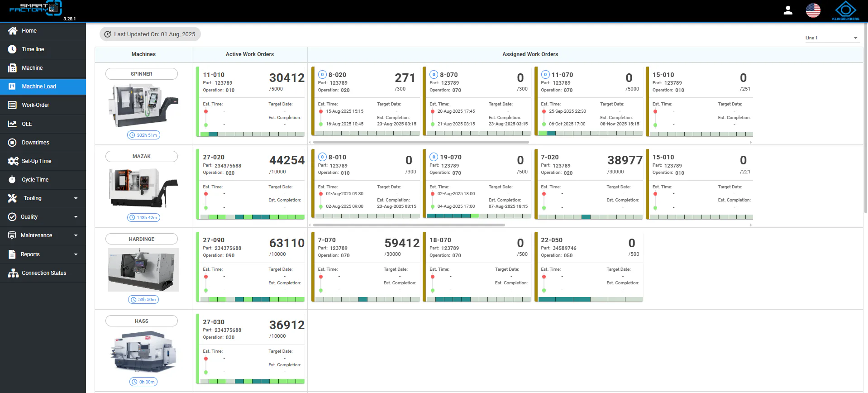This screenshot has height=393, width=868.
Task: Click the MAZAK machine image
Action: click(143, 188)
